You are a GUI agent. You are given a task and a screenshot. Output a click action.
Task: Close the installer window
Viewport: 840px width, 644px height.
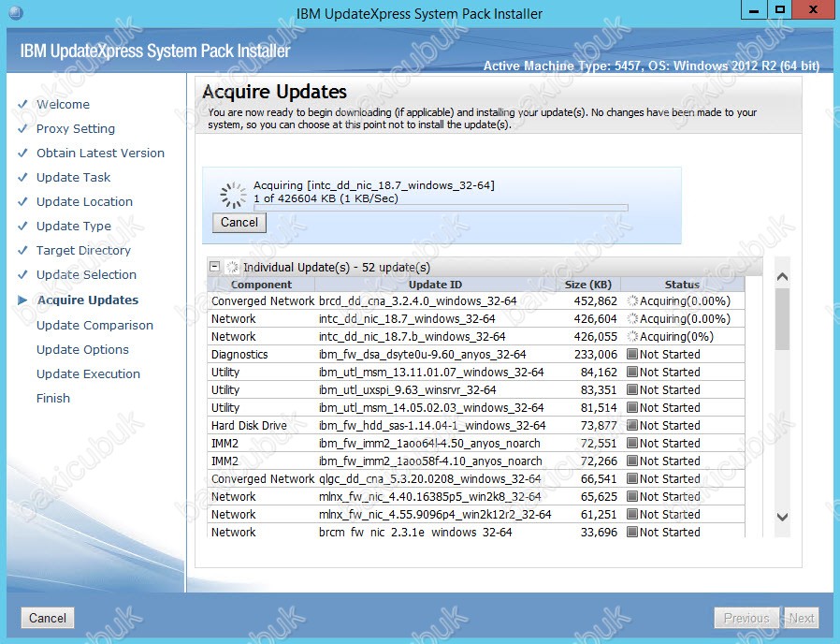tap(813, 9)
